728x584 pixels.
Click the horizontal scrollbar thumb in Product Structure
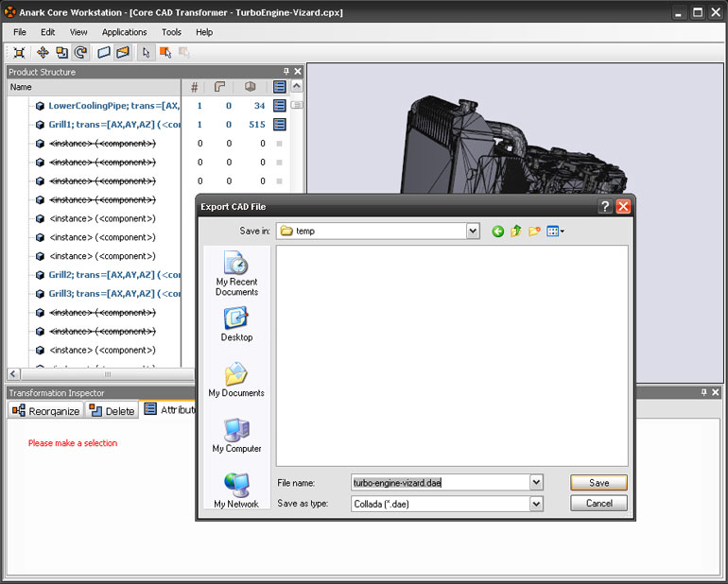(107, 373)
